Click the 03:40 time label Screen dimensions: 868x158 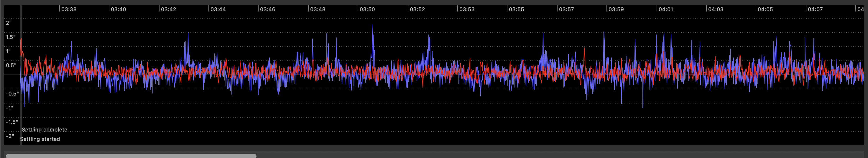(x=119, y=9)
